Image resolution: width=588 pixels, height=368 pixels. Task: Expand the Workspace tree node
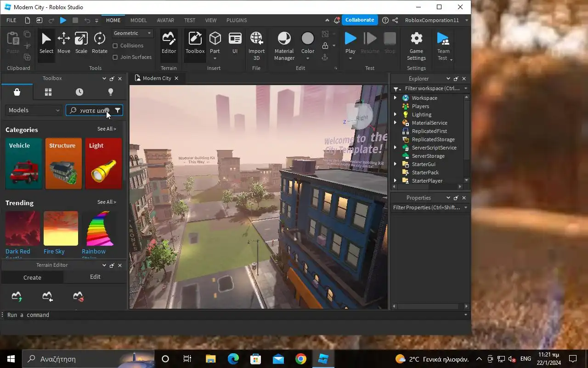[395, 98]
